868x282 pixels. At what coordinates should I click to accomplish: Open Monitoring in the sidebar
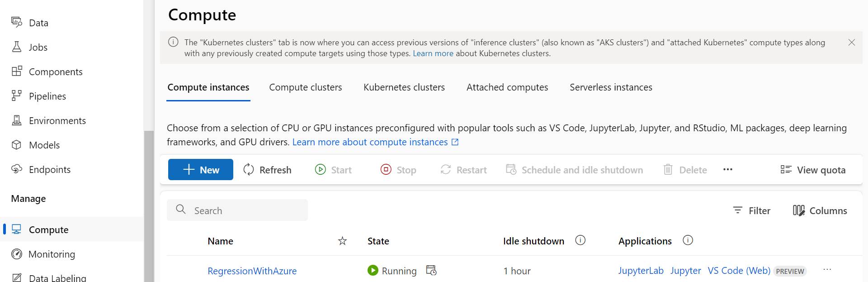[43, 254]
